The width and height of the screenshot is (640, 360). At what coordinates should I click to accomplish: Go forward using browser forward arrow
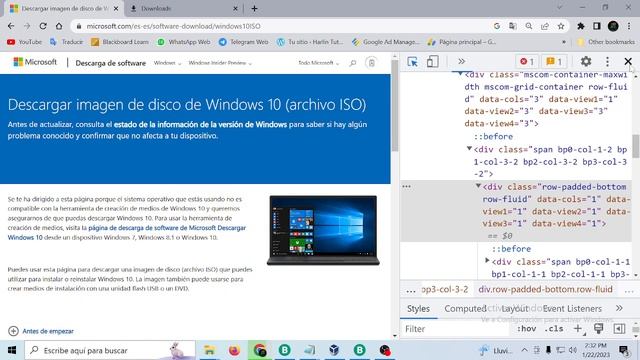(x=27, y=26)
